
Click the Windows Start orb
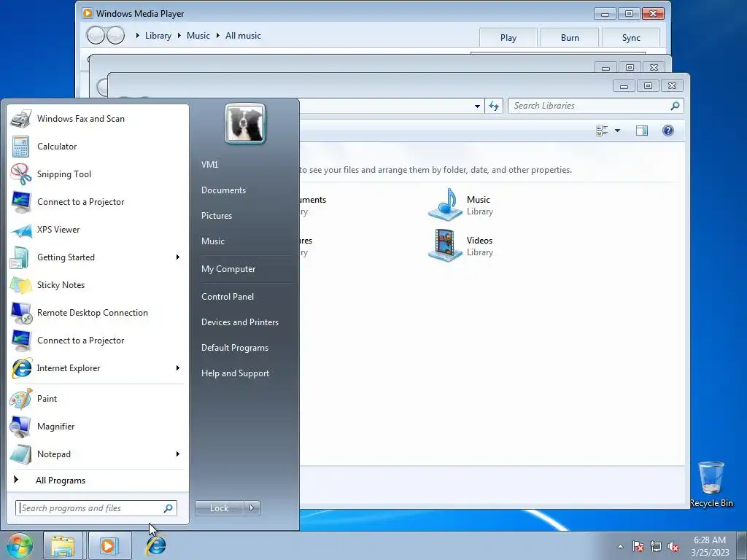tap(19, 545)
